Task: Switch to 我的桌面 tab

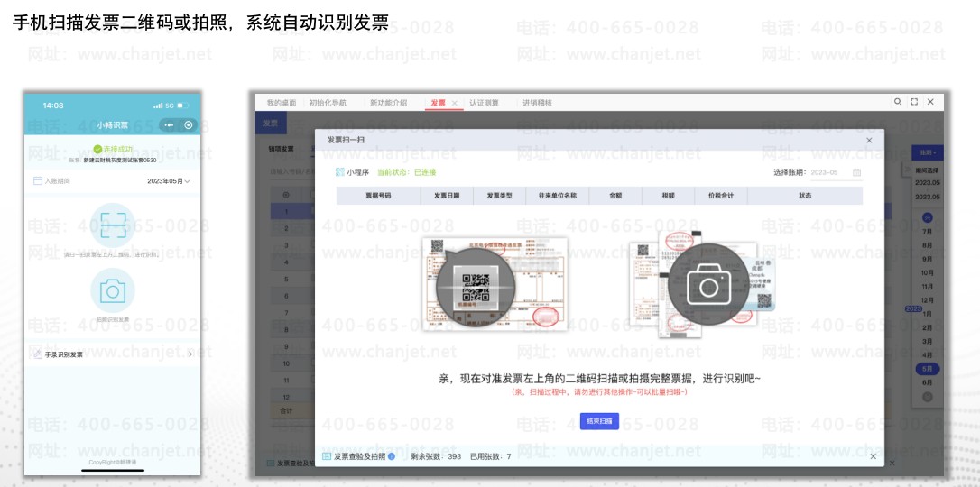Action: point(282,103)
